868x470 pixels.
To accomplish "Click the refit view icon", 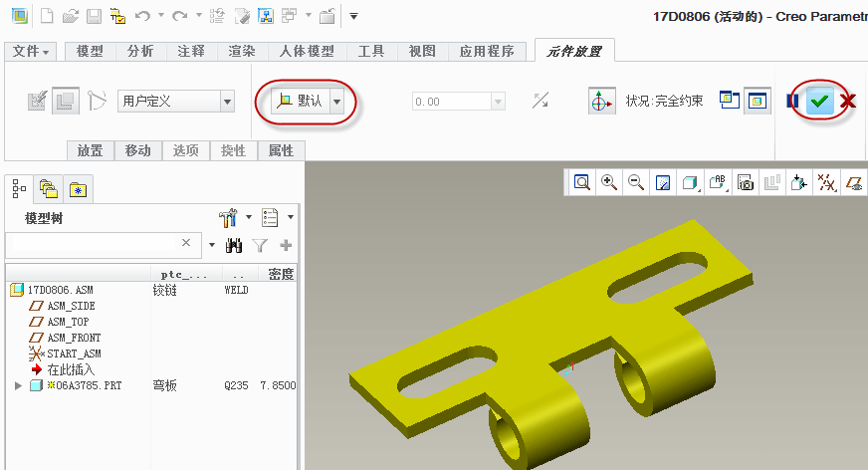I will [x=581, y=182].
